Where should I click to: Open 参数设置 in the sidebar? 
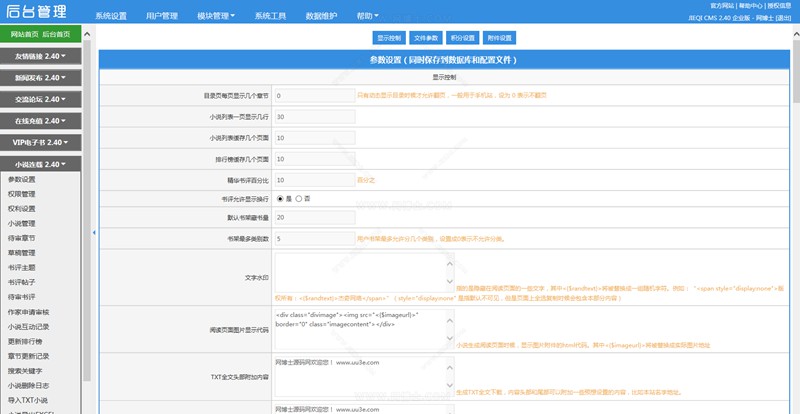tap(21, 179)
